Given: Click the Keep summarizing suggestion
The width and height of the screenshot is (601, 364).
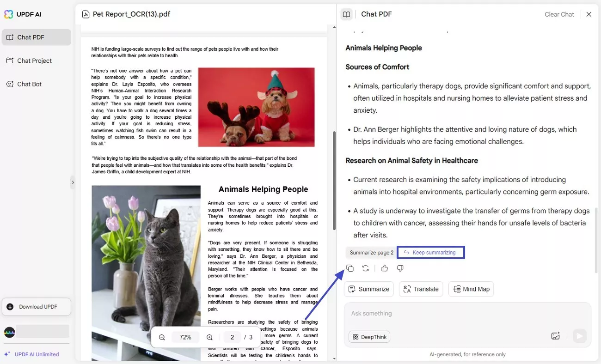Looking at the screenshot, I should click(430, 253).
